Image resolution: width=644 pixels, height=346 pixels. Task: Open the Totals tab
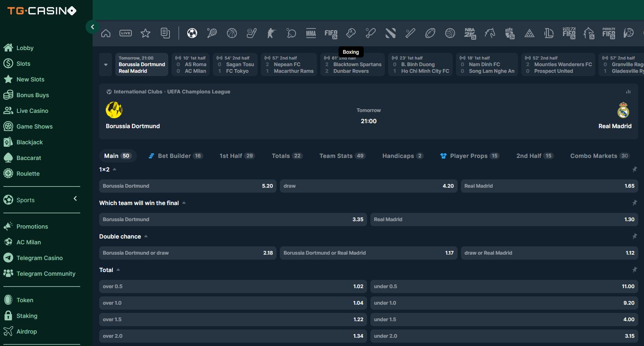click(287, 156)
